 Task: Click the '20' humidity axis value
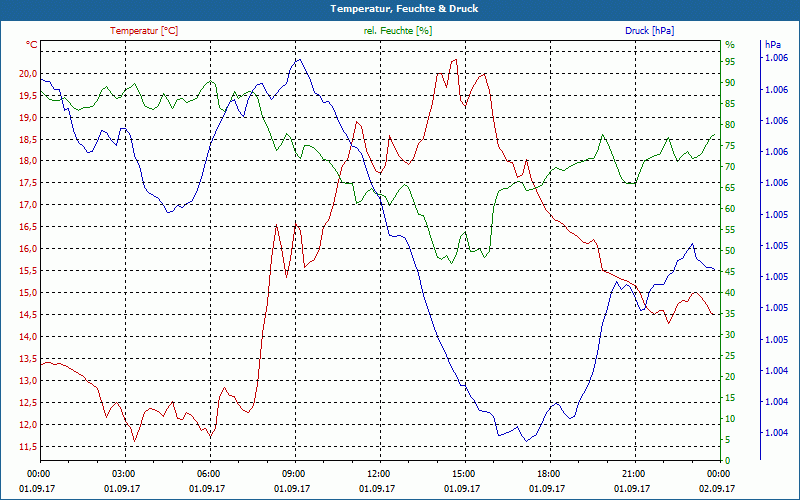coord(730,377)
